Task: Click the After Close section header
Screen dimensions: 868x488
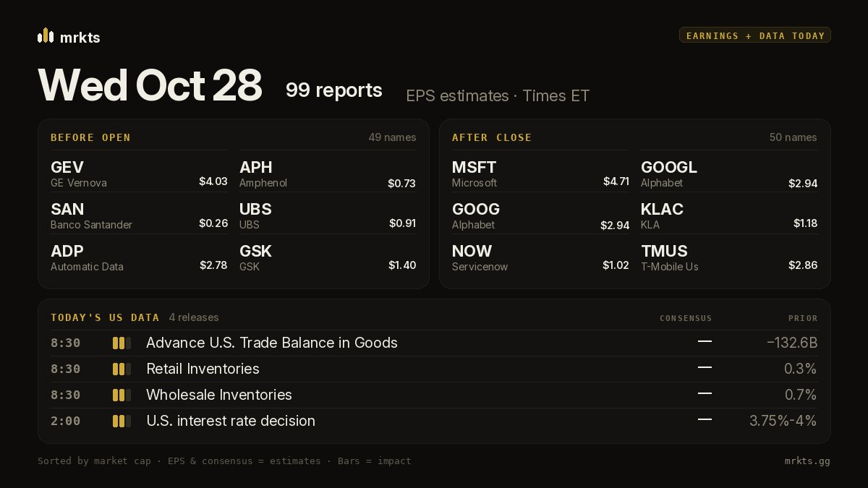Action: (x=492, y=137)
